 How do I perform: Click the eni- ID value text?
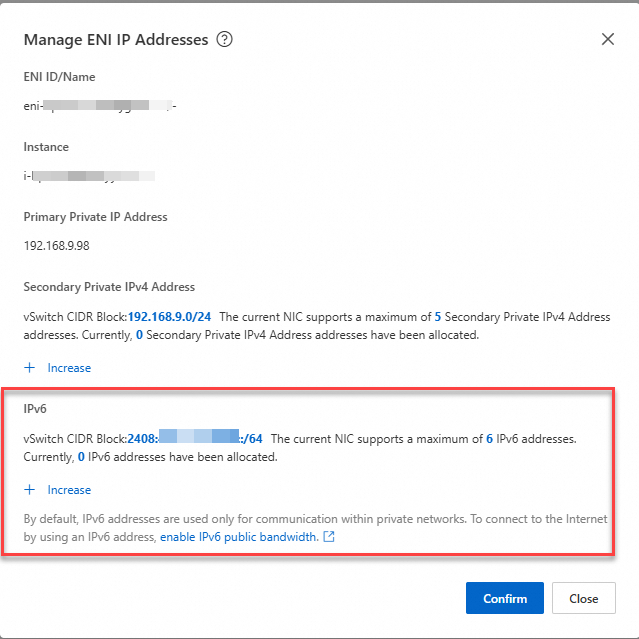coord(100,106)
